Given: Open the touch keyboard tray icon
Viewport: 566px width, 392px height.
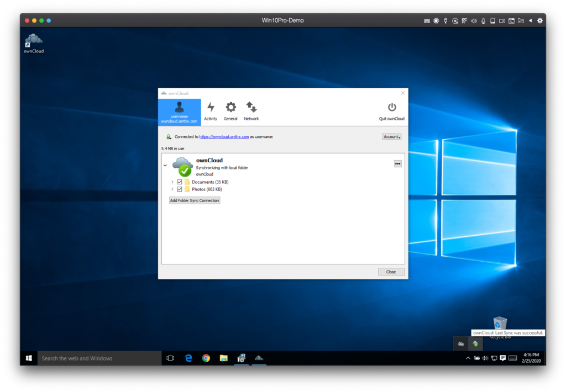Looking at the screenshot, I should 512,358.
